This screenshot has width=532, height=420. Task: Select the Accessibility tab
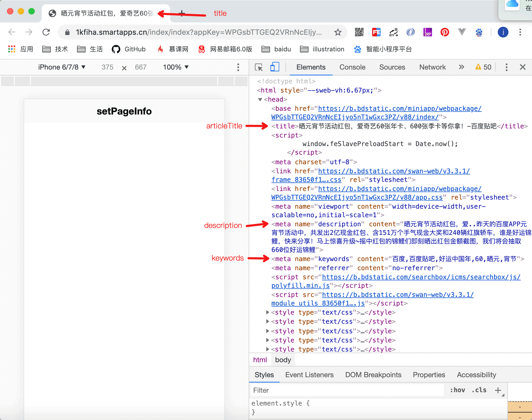click(x=476, y=375)
